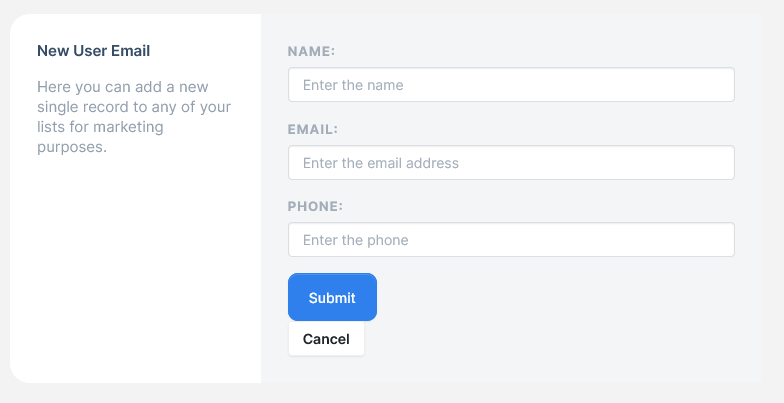Click the EMAIL field label
This screenshot has width=784, height=403.
click(x=313, y=129)
